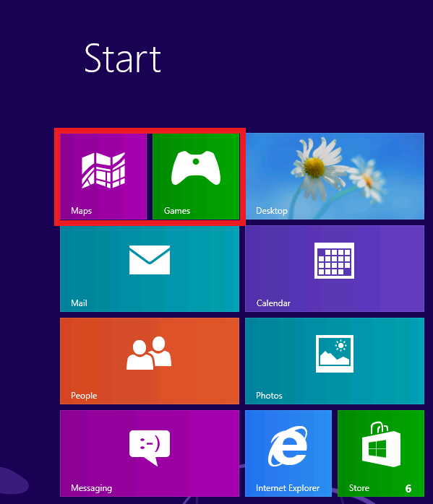Screen dimensions: 433x504
Task: Open the Calendar grid icon
Action: pos(334,261)
